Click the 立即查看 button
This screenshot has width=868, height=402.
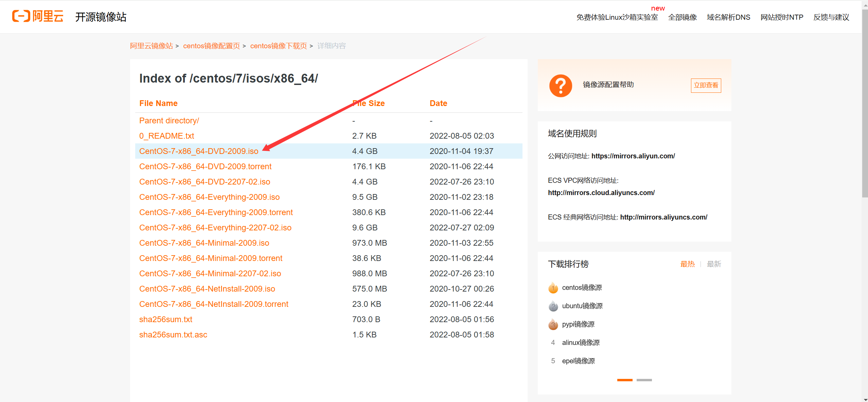[x=706, y=85]
